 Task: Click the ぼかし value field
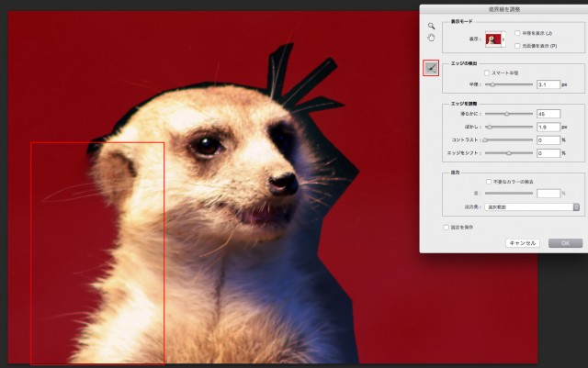(548, 127)
